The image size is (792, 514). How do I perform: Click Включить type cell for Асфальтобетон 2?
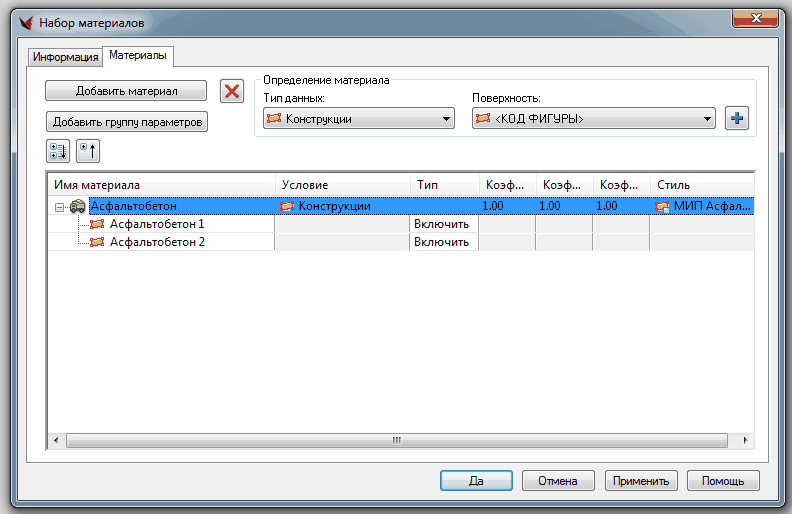pos(442,242)
